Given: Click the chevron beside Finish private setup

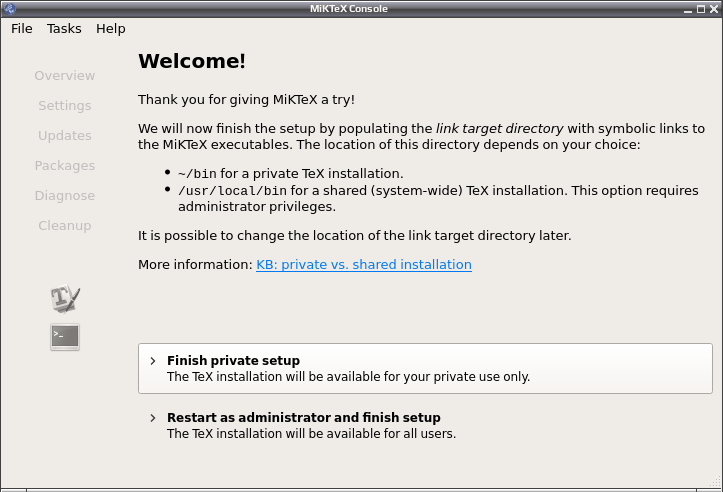Looking at the screenshot, I should (153, 361).
